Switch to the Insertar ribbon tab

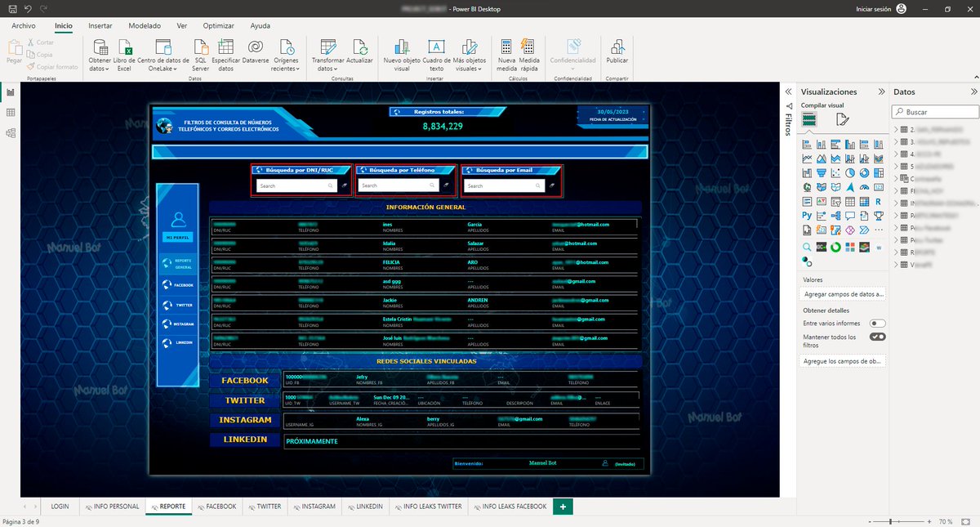tap(100, 26)
